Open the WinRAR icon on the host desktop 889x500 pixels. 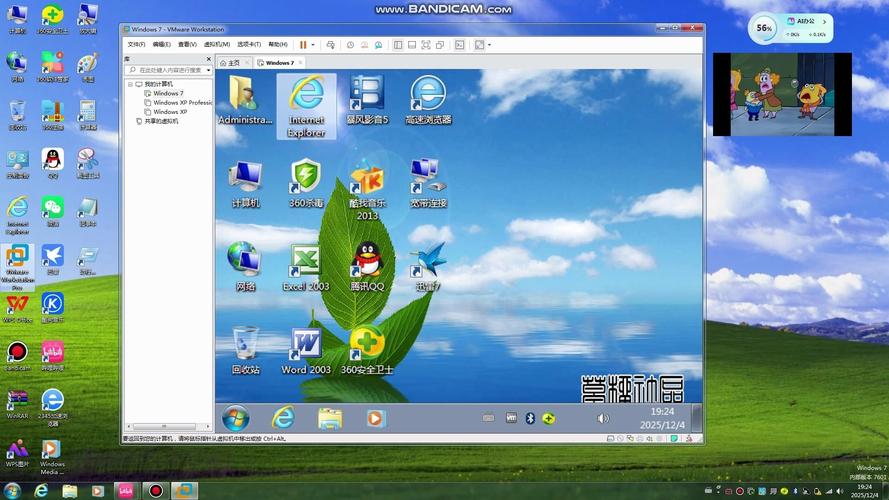tap(17, 404)
